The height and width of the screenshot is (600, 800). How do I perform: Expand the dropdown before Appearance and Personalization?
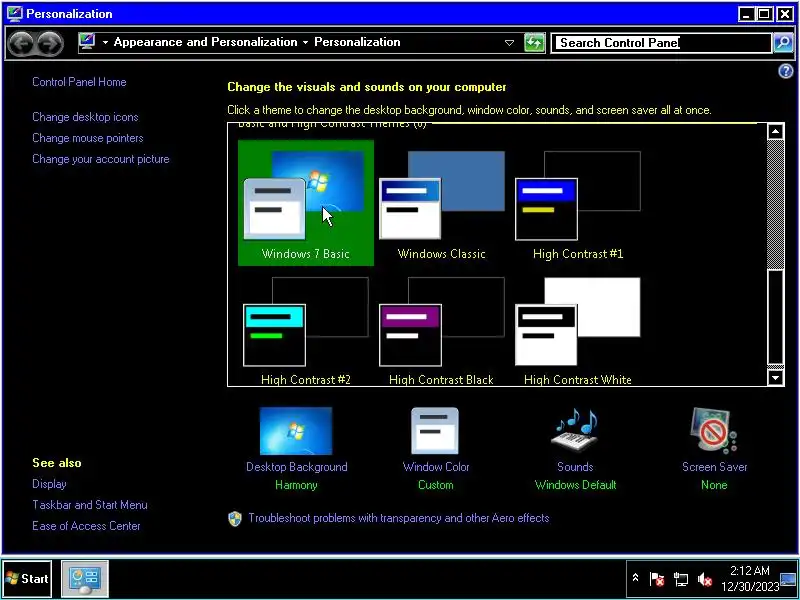coord(105,42)
